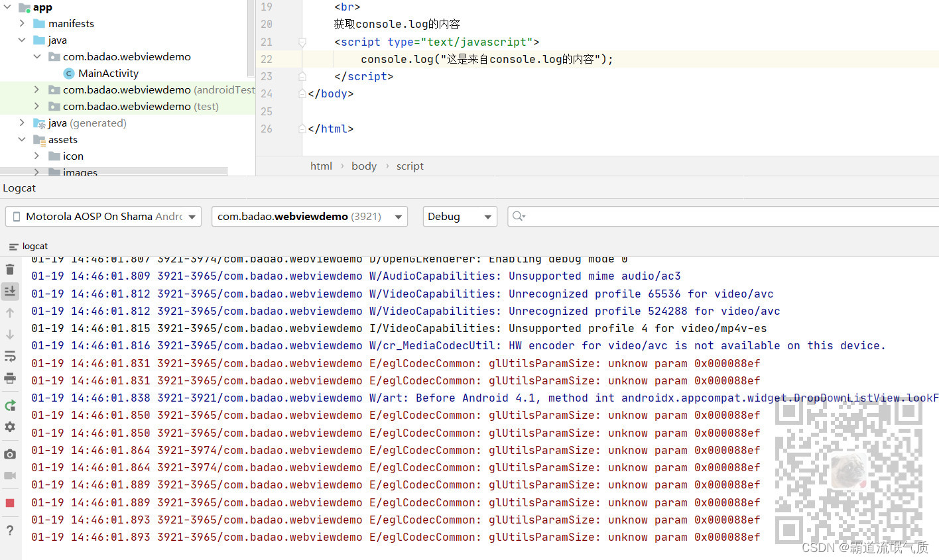Clear the logcat display
The width and height of the screenshot is (939, 560).
point(9,269)
